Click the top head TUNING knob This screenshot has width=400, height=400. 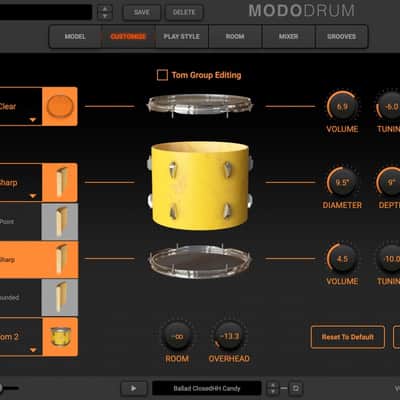coord(389,107)
